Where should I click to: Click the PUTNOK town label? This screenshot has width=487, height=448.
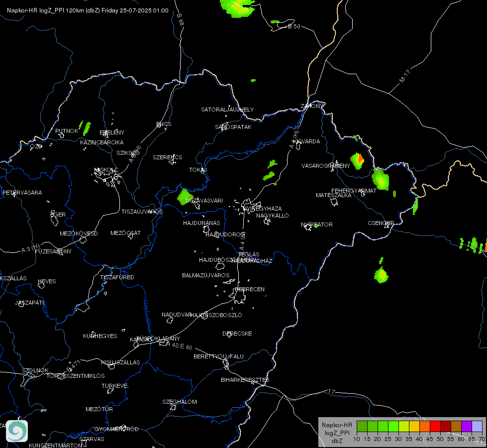(x=67, y=131)
